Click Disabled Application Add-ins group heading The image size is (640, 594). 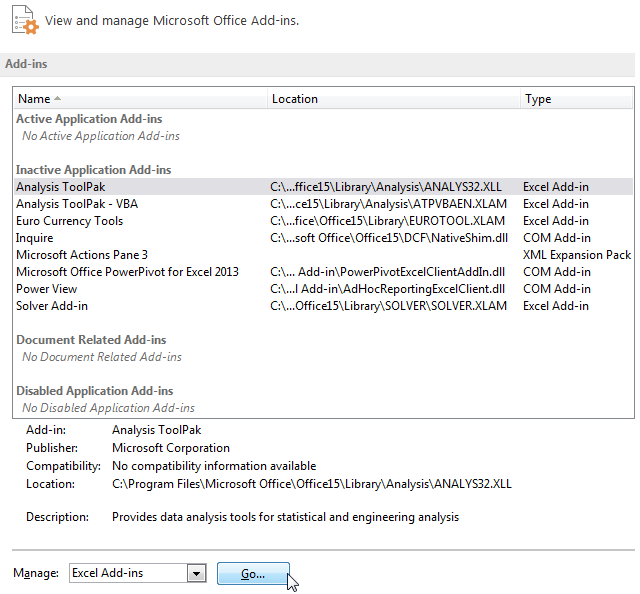click(x=95, y=391)
